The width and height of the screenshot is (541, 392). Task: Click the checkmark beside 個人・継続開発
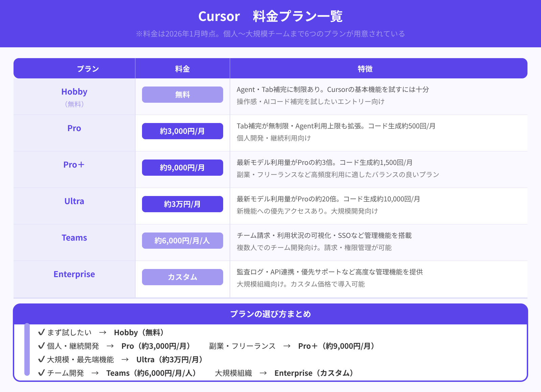coord(41,346)
